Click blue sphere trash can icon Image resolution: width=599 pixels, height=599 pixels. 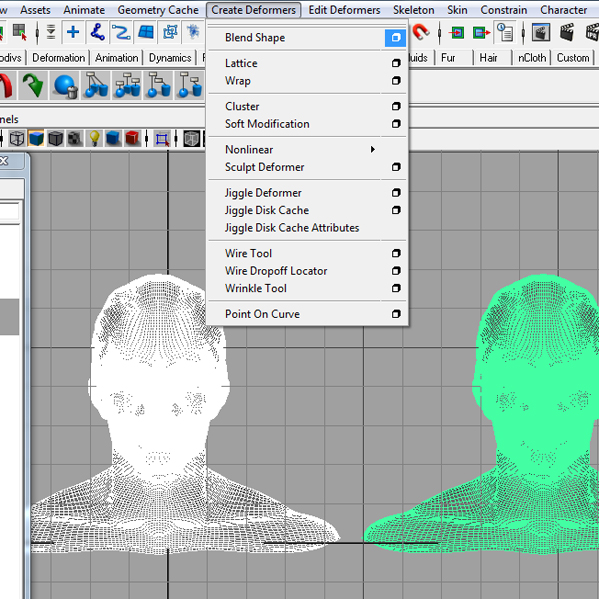(x=65, y=86)
